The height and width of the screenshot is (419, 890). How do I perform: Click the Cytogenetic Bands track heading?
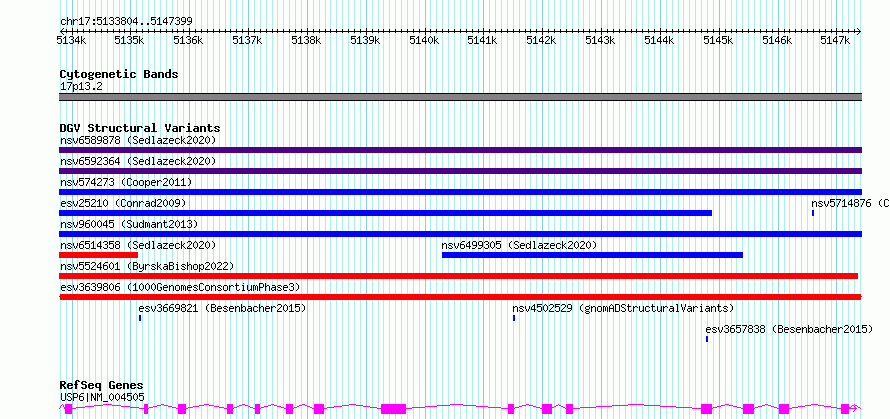(x=119, y=74)
